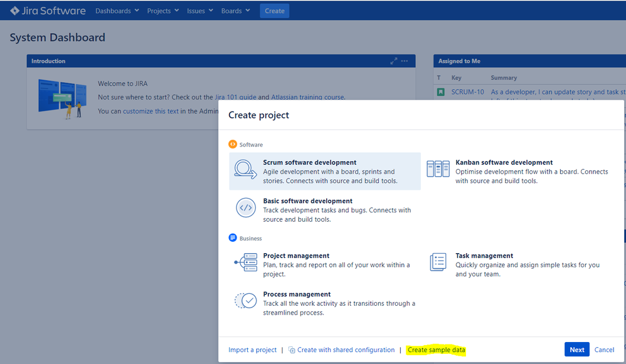Open issue SCRUM-10
The height and width of the screenshot is (364, 626).
467,91
